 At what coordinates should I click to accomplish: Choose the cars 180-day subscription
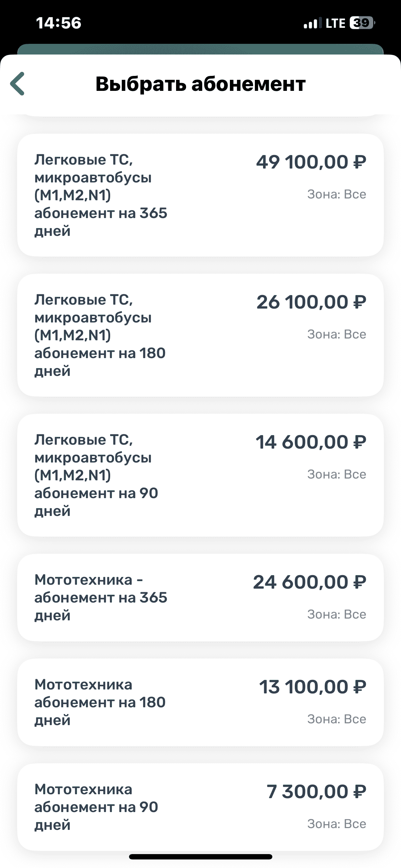200,335
